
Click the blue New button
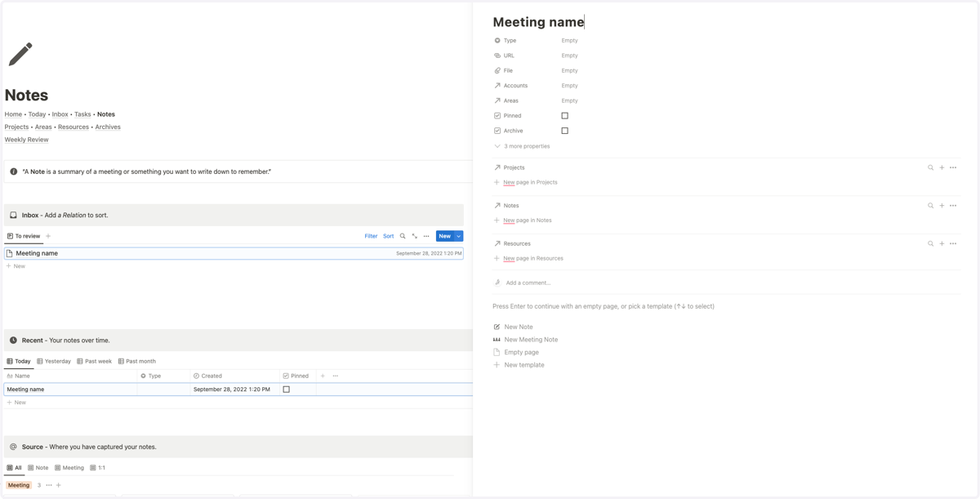(x=444, y=236)
